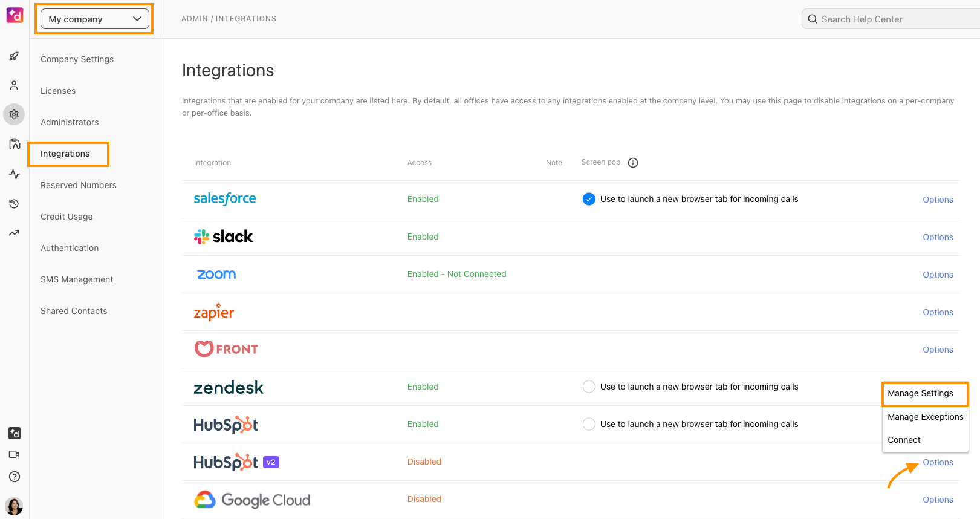
Task: Open Reserved Numbers page
Action: coord(79,185)
